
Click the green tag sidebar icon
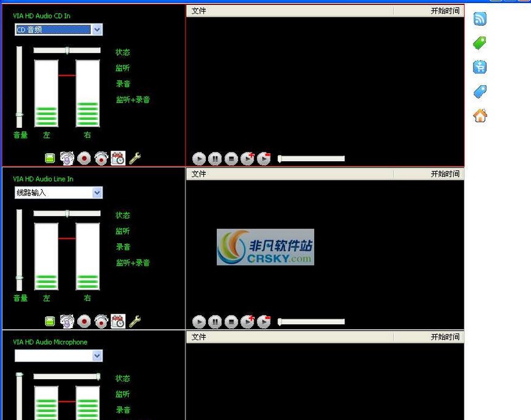(x=480, y=43)
